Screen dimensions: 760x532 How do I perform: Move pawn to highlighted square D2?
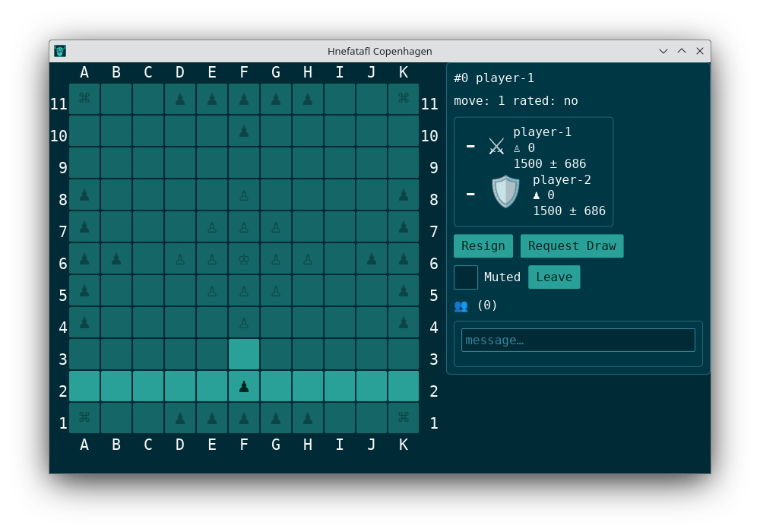point(180,386)
